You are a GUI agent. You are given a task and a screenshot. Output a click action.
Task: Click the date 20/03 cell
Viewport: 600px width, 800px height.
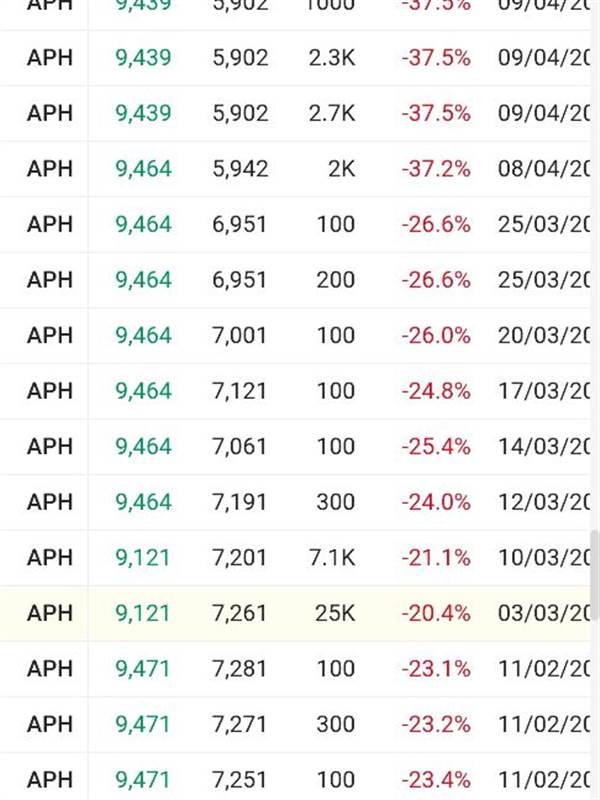(x=544, y=336)
